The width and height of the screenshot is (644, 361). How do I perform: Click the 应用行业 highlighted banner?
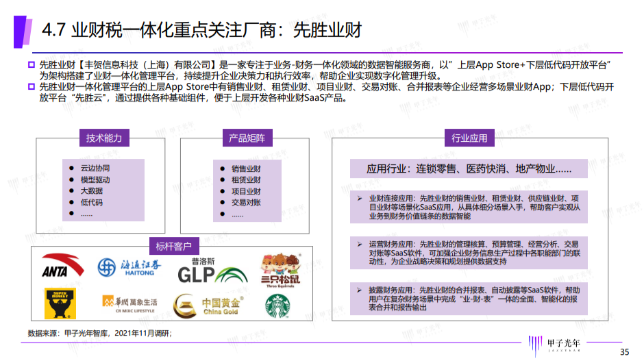point(469,169)
